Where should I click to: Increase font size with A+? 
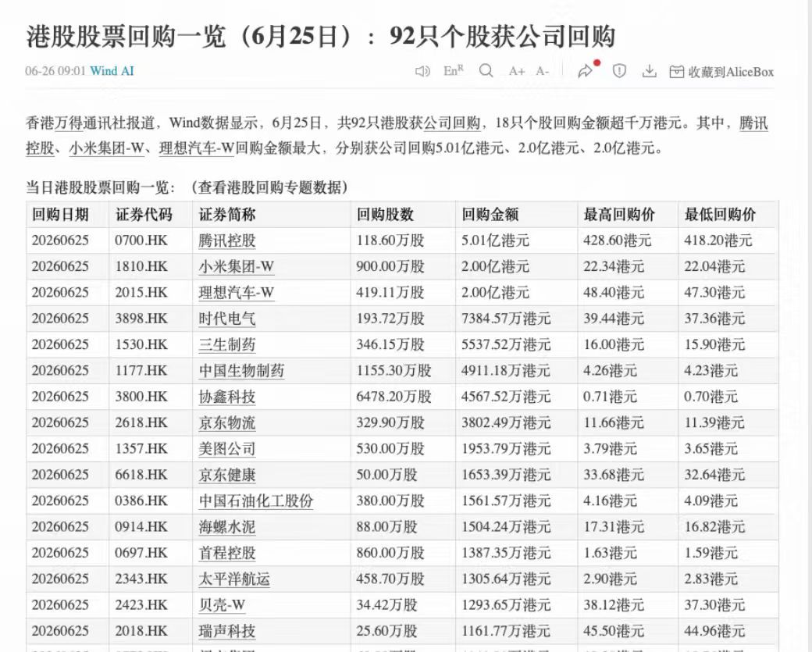click(516, 72)
